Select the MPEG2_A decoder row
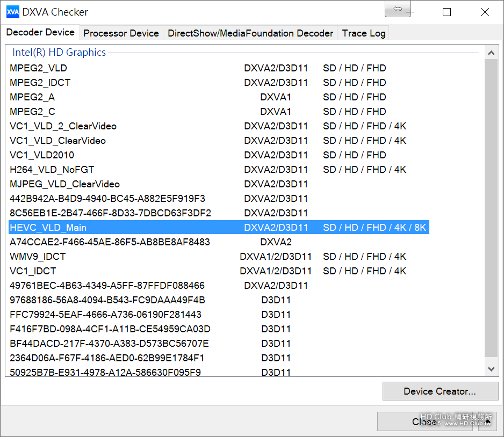 coord(219,97)
